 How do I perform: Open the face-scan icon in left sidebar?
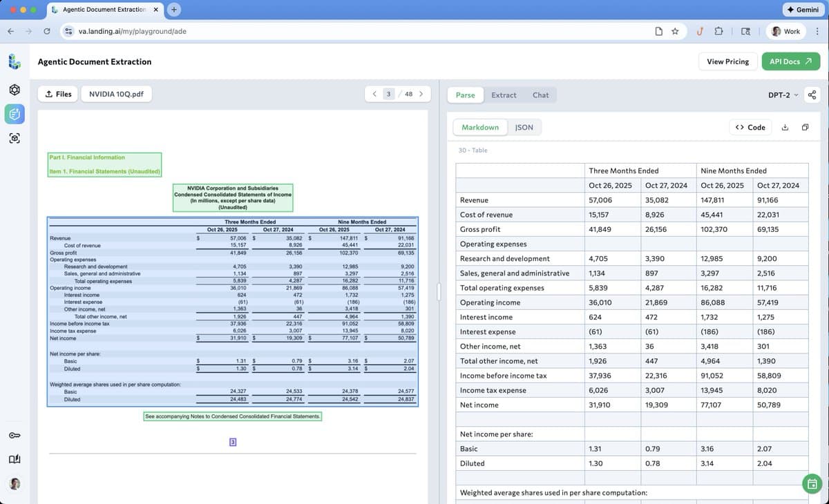15,138
